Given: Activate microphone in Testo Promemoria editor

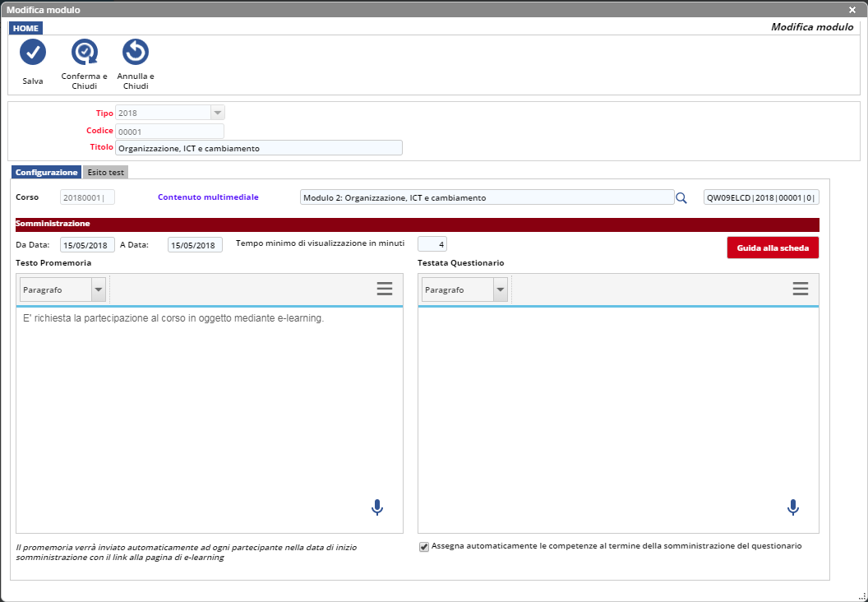Looking at the screenshot, I should [x=377, y=507].
